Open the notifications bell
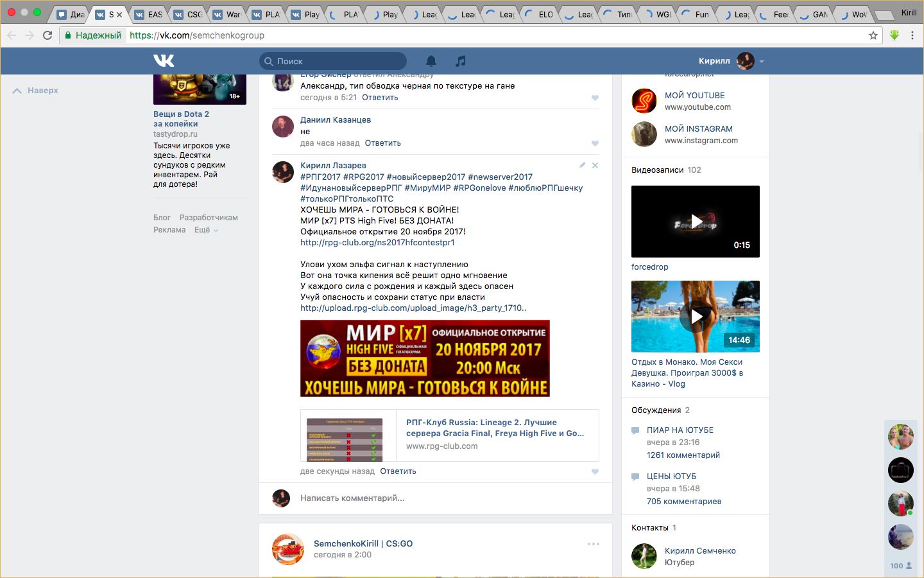The height and width of the screenshot is (578, 924). coord(431,61)
